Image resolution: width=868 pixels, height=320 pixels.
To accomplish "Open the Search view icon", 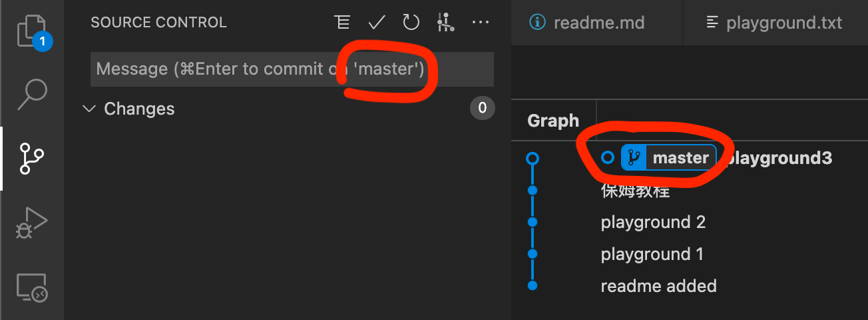I will pyautogui.click(x=31, y=94).
